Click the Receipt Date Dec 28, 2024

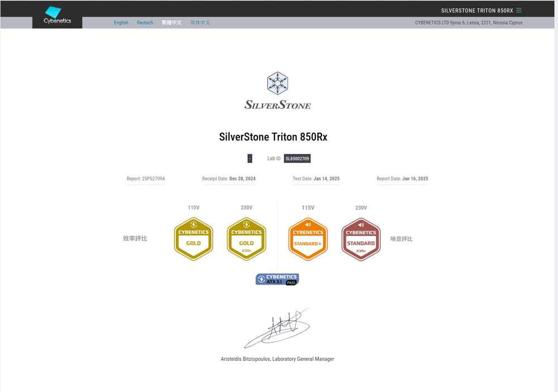pyautogui.click(x=229, y=178)
